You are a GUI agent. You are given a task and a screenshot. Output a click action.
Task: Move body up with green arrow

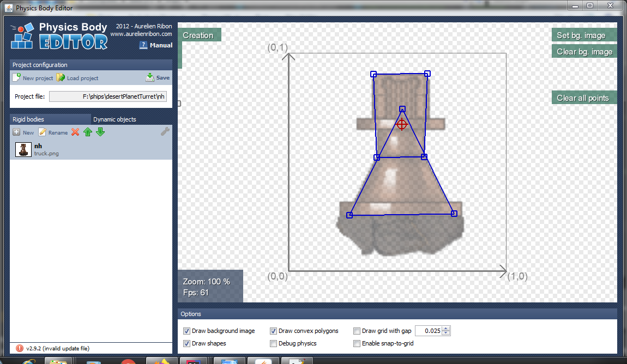pos(88,132)
